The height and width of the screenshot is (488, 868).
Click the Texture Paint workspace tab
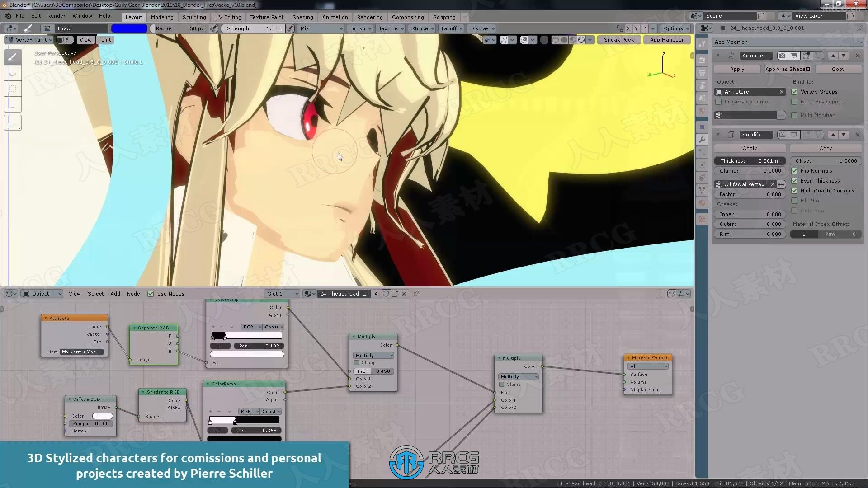click(265, 16)
